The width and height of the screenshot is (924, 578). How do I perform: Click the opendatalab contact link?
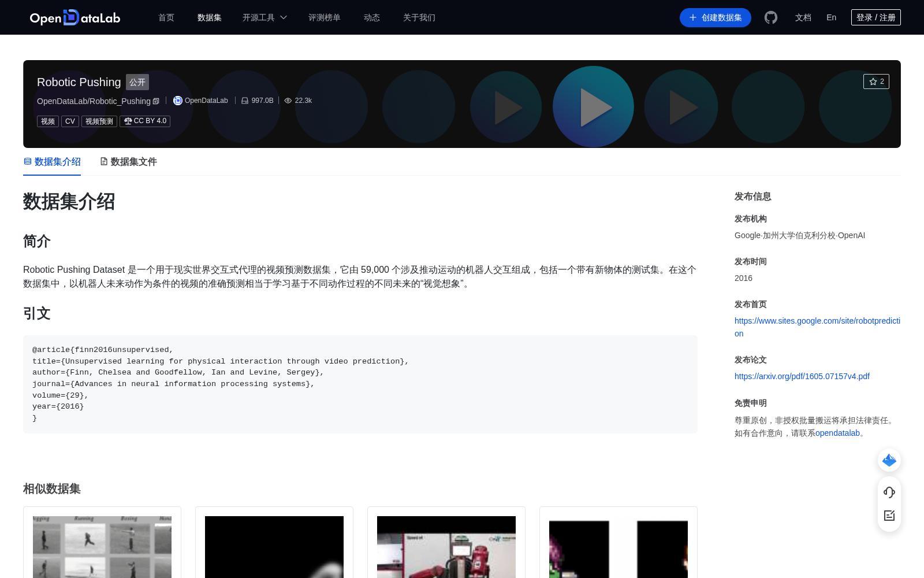(x=837, y=433)
